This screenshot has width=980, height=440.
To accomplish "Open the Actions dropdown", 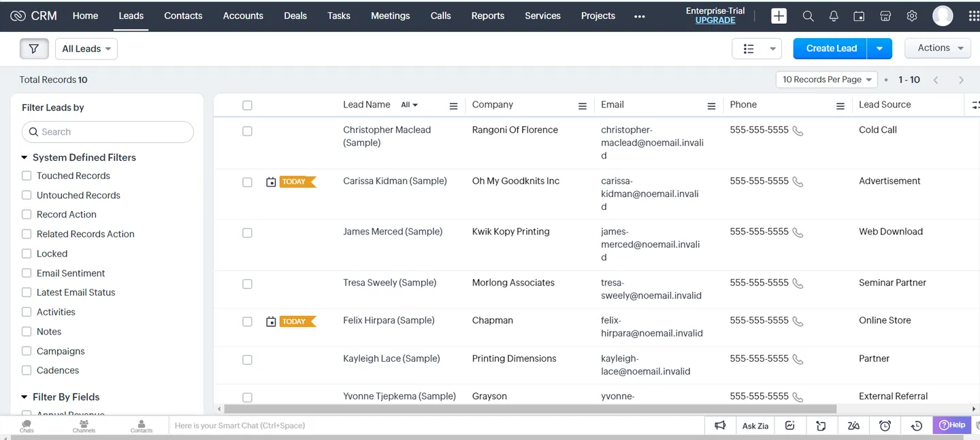I will [938, 48].
